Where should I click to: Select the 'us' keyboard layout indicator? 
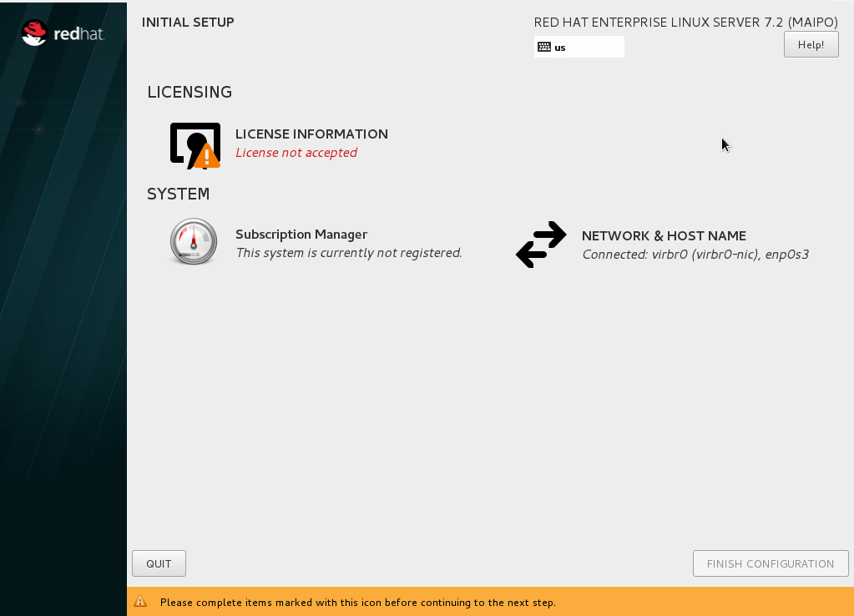[579, 47]
